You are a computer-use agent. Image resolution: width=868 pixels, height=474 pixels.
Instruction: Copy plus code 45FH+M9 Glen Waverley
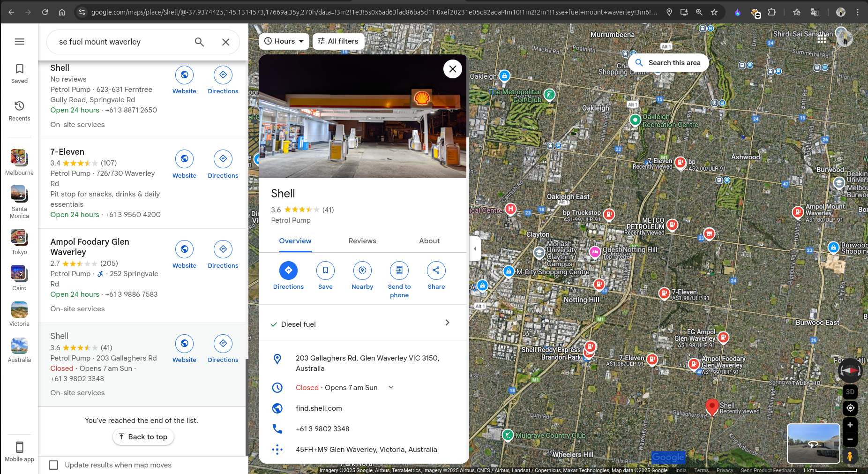coord(363,450)
